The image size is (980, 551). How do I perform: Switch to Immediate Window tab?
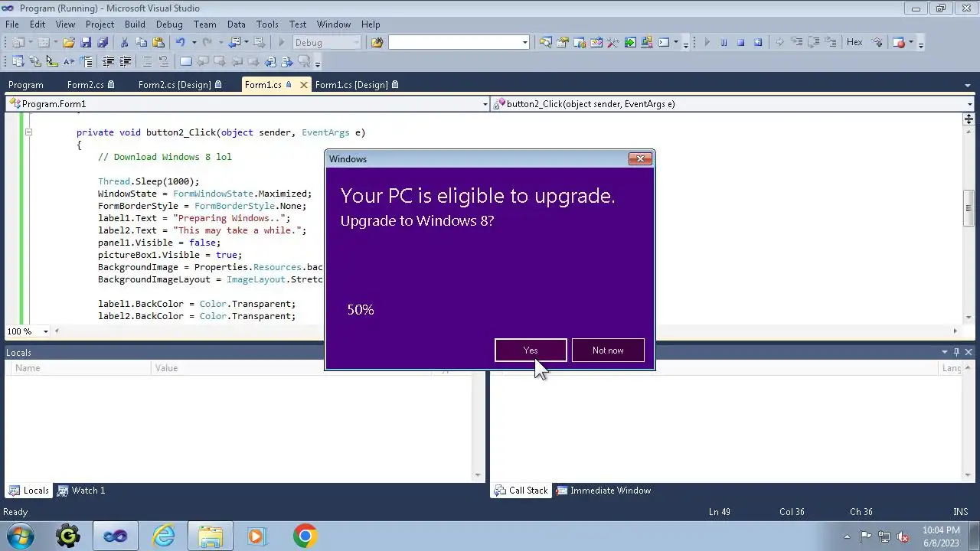point(603,491)
